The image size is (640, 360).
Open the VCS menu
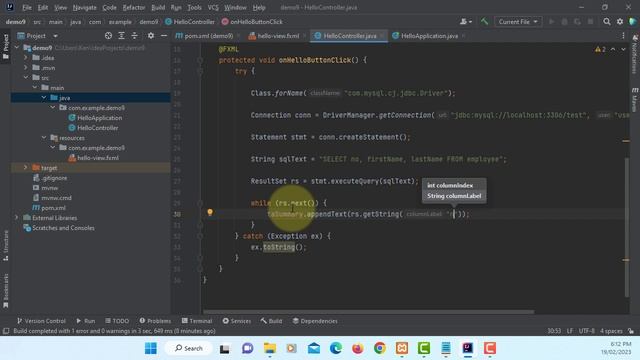coord(213,7)
